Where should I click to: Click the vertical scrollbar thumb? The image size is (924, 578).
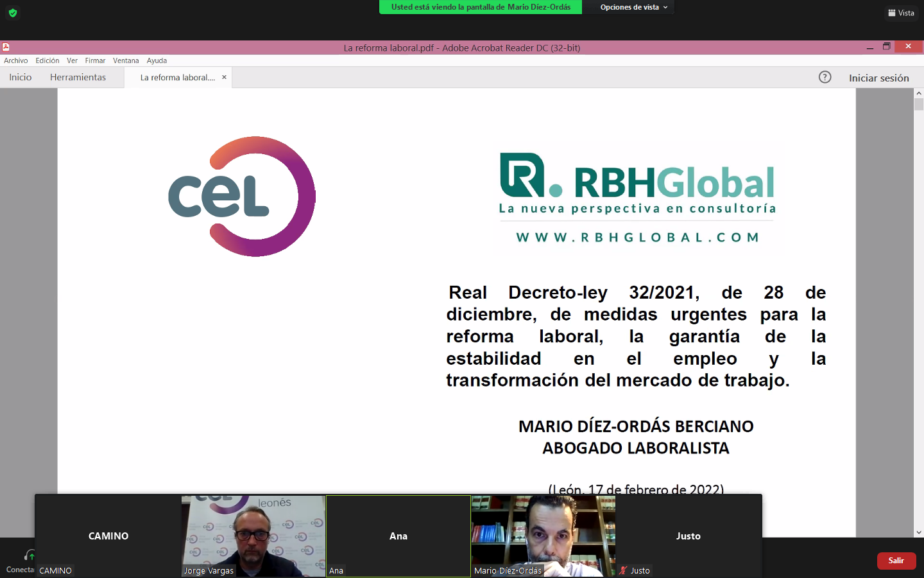point(919,105)
